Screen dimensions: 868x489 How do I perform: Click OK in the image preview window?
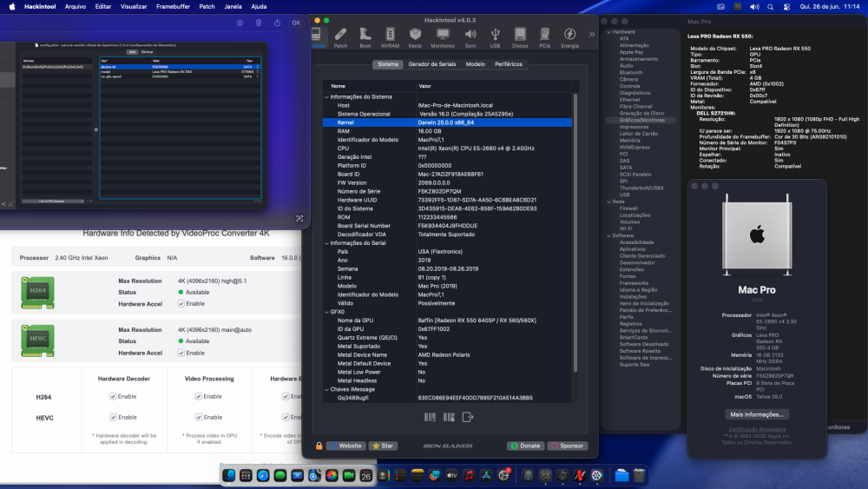pyautogui.click(x=296, y=23)
